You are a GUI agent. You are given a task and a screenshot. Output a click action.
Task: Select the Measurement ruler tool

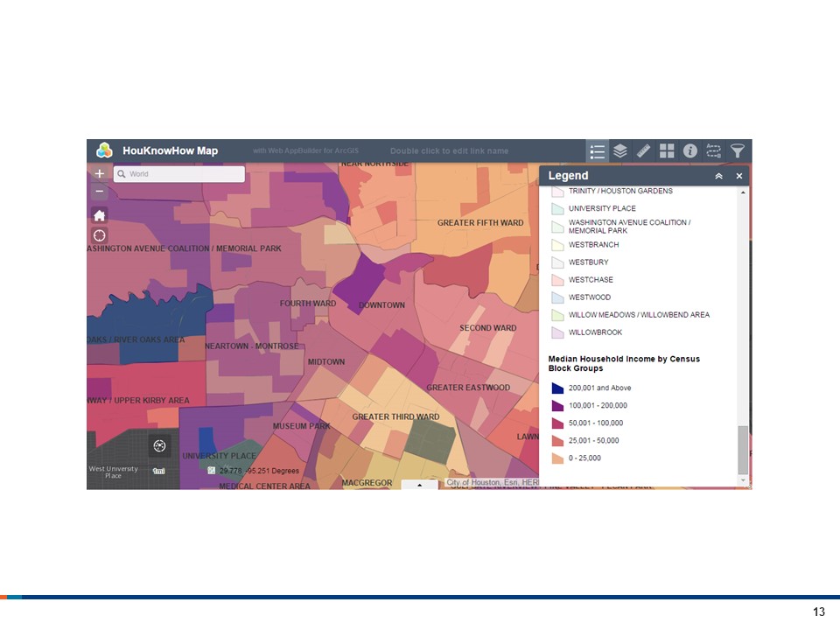pyautogui.click(x=643, y=151)
